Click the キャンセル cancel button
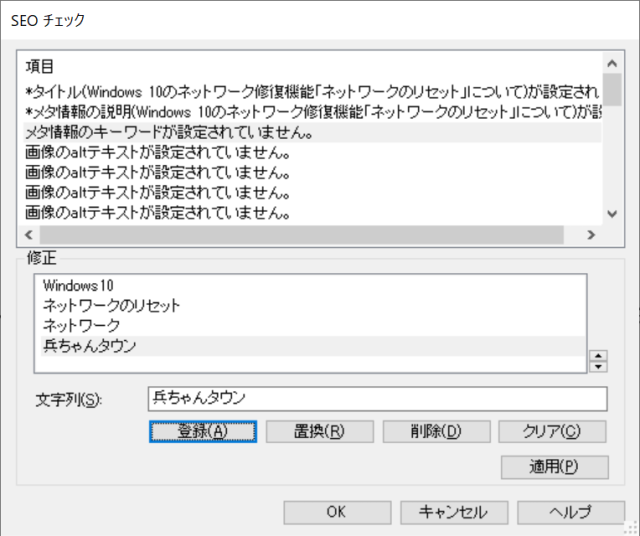The width and height of the screenshot is (640, 536). (454, 512)
